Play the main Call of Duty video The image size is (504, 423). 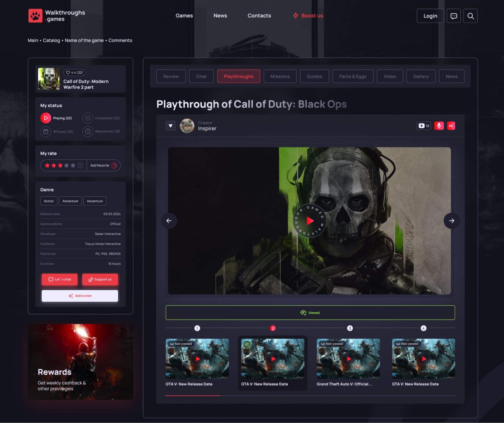point(310,221)
